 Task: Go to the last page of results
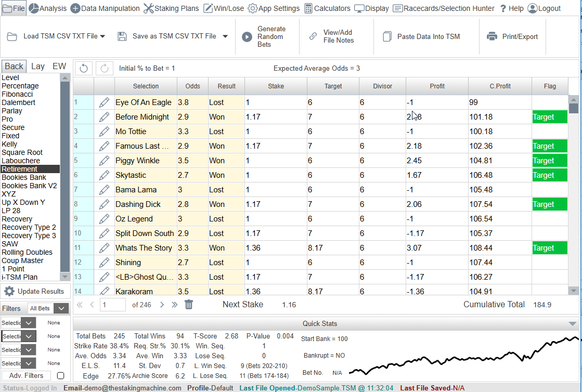[x=174, y=305]
